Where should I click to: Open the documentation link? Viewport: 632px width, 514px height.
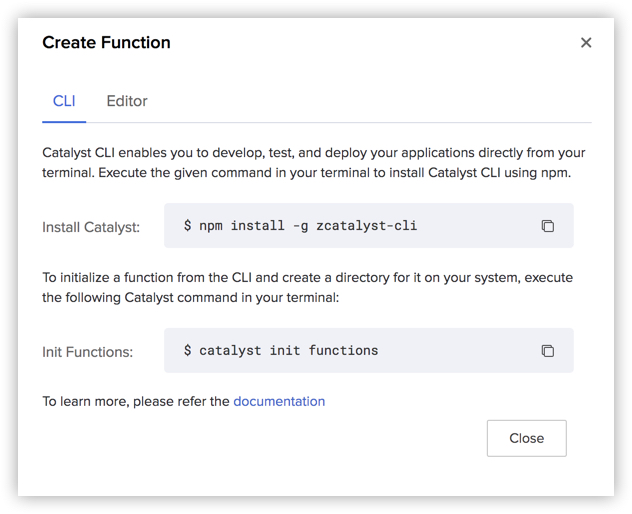click(279, 402)
